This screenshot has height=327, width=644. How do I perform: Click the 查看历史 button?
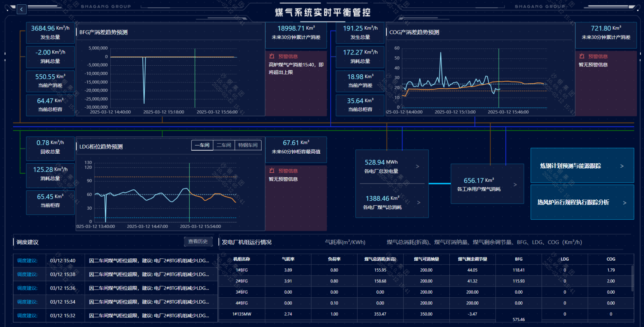pos(198,242)
